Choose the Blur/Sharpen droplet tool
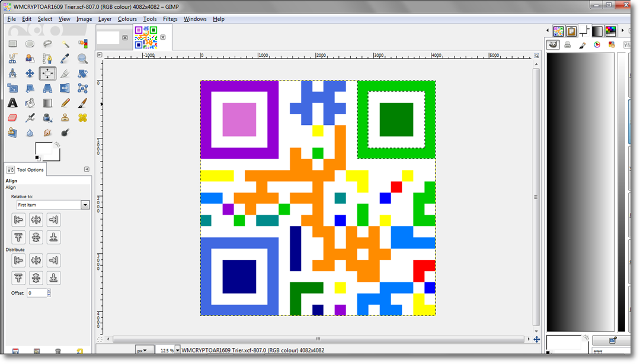The image size is (640, 364). point(30,133)
